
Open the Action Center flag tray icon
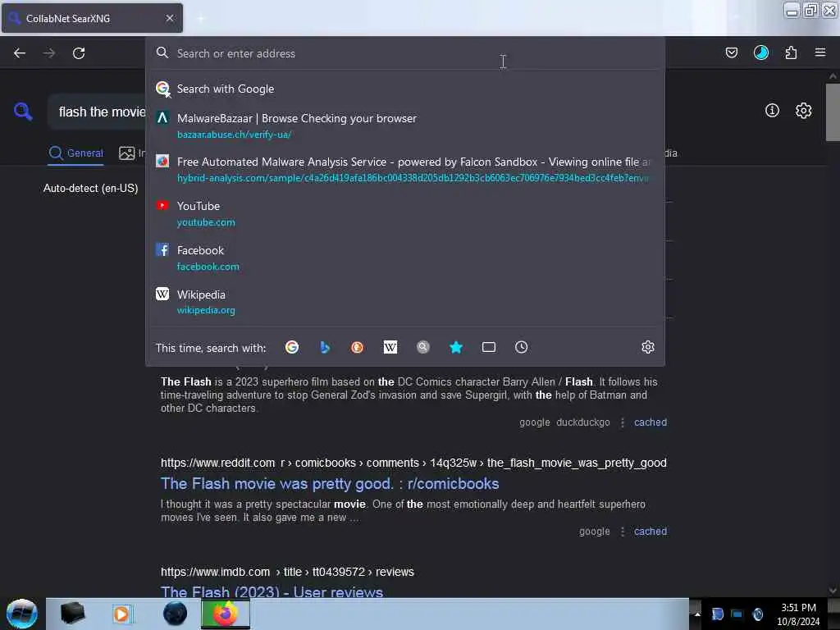(717, 614)
